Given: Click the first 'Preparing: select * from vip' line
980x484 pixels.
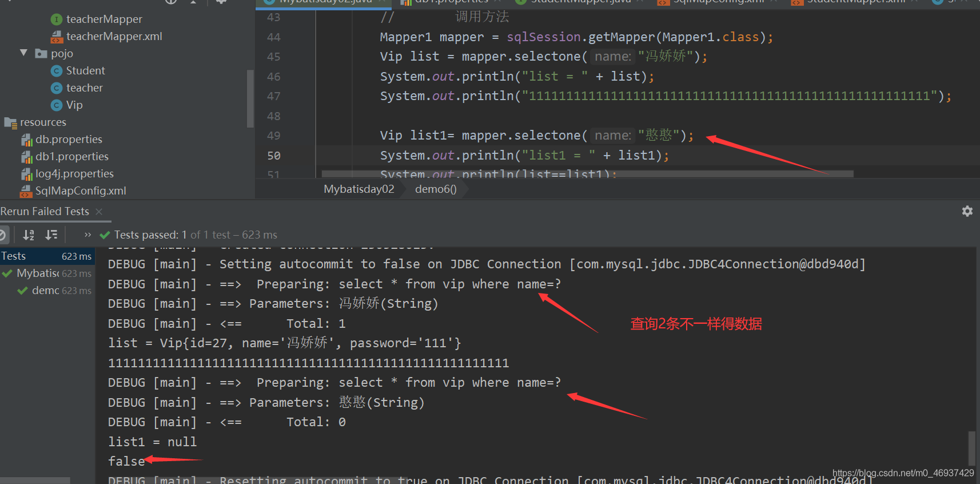Looking at the screenshot, I should pyautogui.click(x=334, y=284).
